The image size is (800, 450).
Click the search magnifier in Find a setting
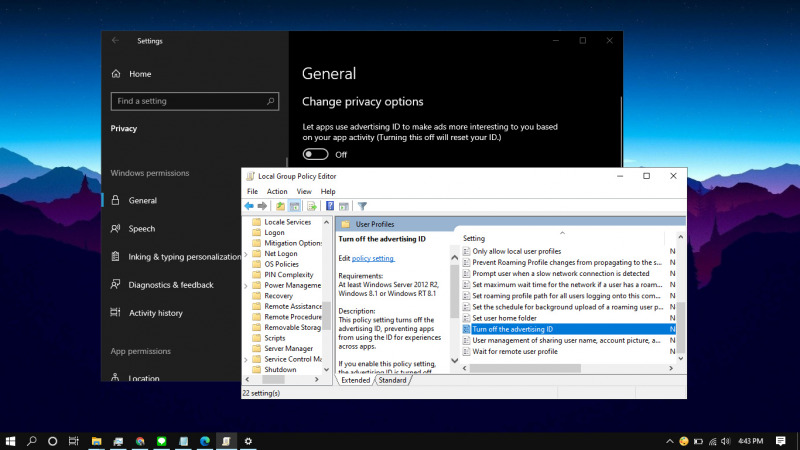click(x=270, y=101)
